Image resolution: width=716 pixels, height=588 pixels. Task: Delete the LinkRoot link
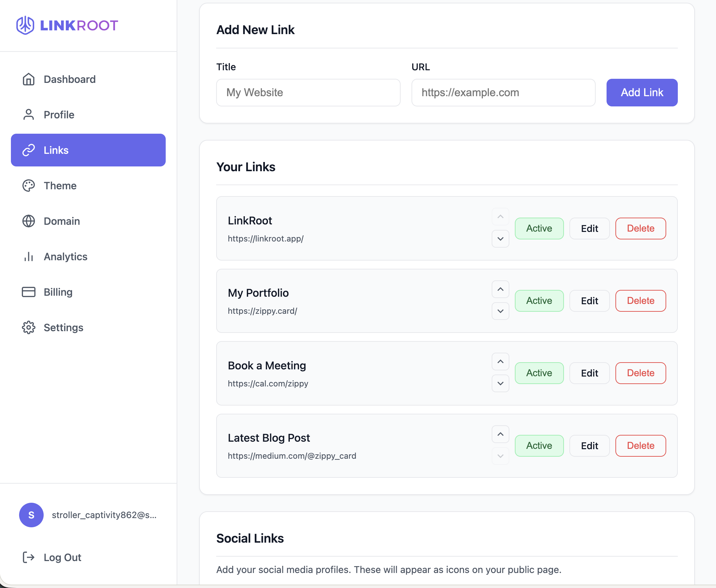click(641, 229)
